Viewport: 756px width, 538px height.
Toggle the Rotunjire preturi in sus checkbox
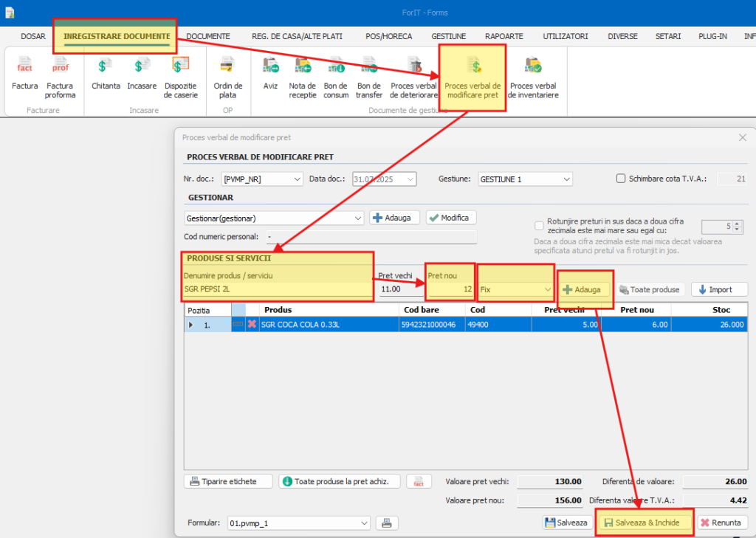click(540, 225)
